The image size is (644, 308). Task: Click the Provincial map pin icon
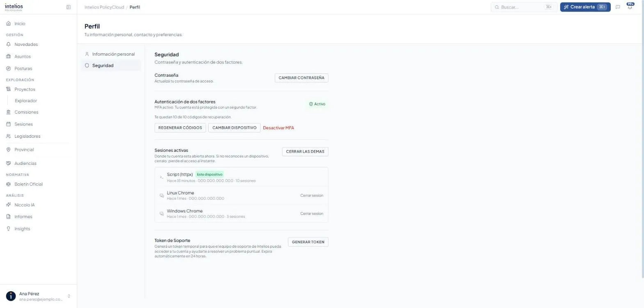pos(9,150)
